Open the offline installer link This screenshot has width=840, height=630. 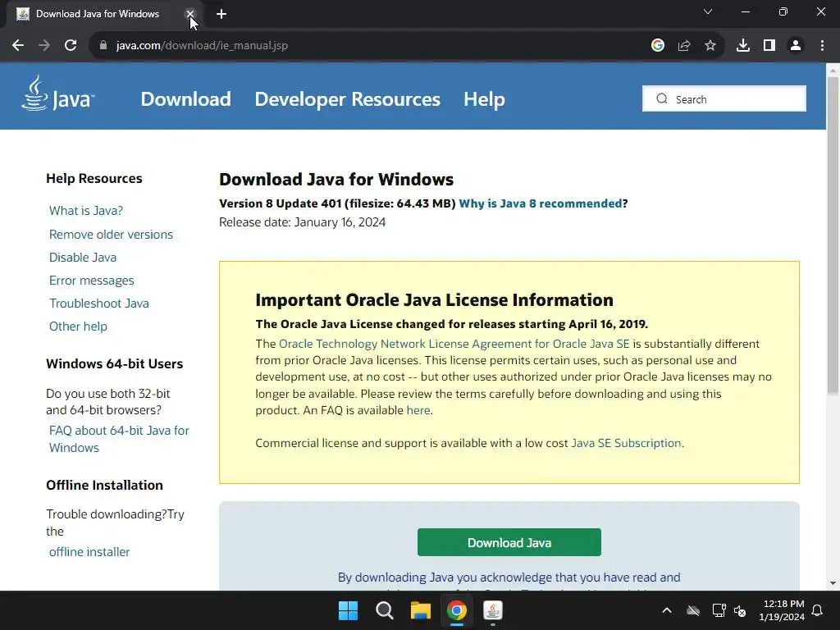coord(89,552)
